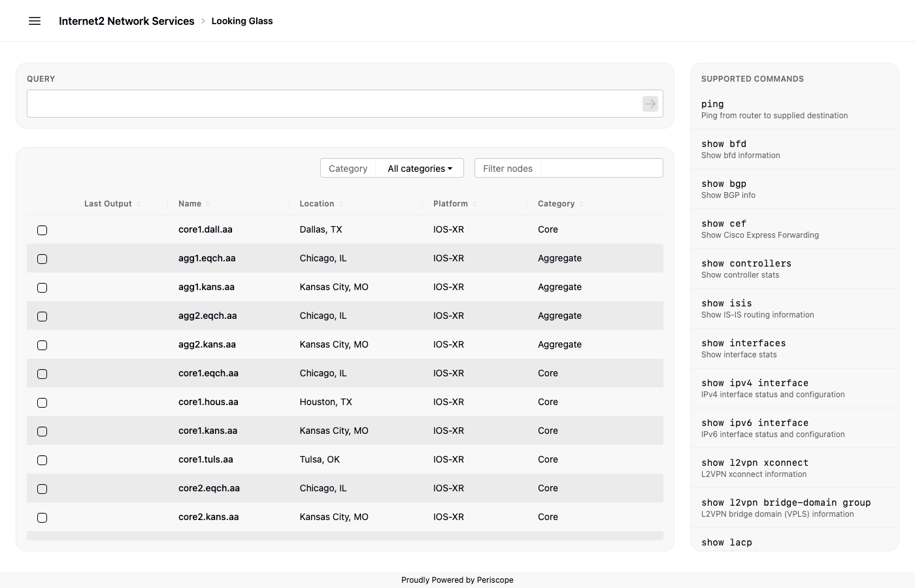
Task: Select the show lacp command
Action: 795,540
